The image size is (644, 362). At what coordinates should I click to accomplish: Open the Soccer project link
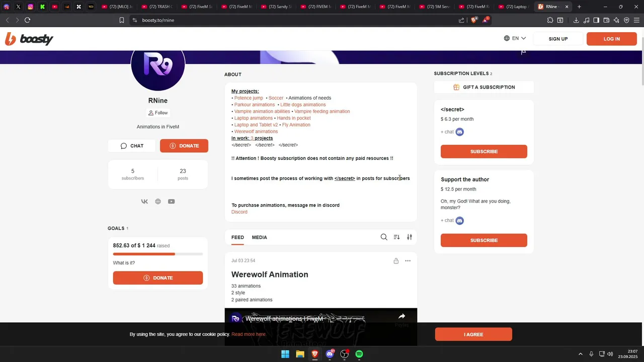(x=276, y=98)
